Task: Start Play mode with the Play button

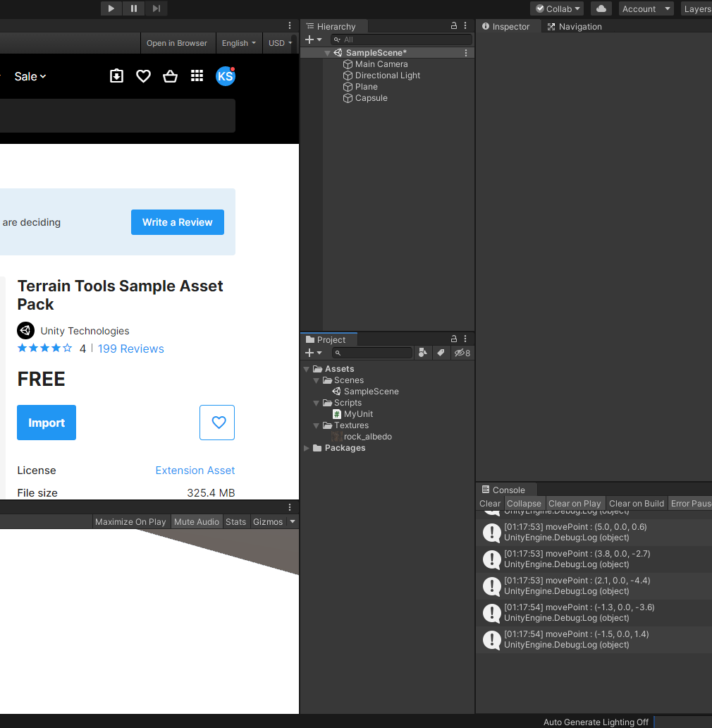Action: (111, 8)
